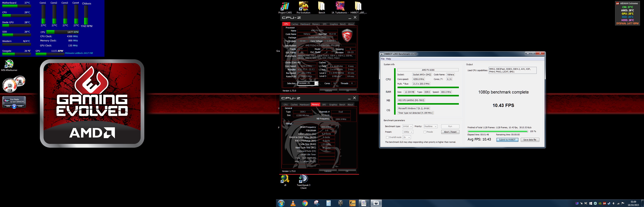Click the Steam tray icon
This screenshot has width=644, height=207.
tap(609, 204)
